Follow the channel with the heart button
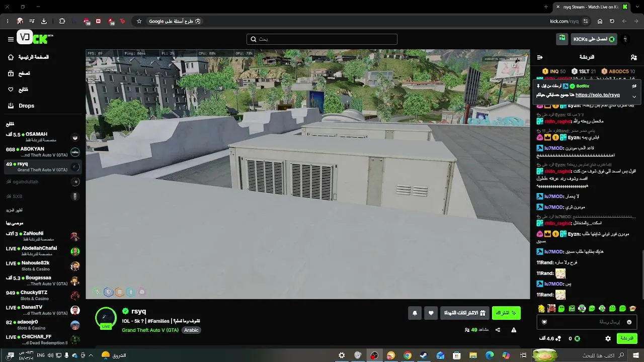The image size is (644, 362). click(x=431, y=313)
